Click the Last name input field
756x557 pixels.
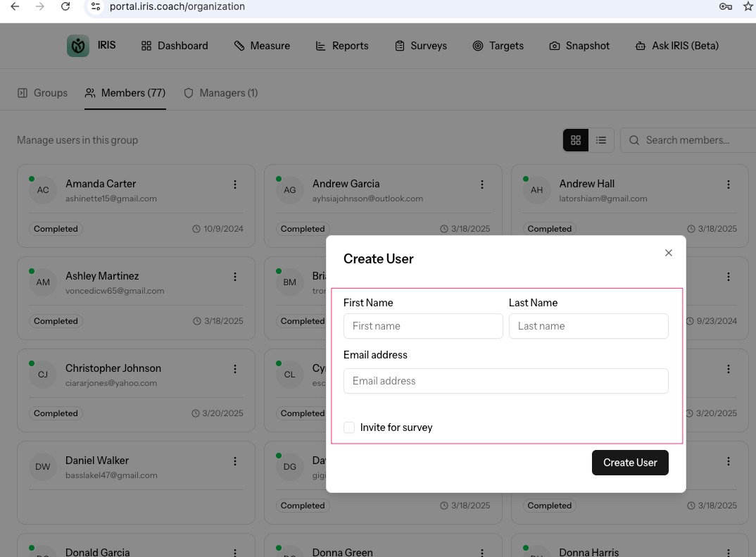[588, 326]
